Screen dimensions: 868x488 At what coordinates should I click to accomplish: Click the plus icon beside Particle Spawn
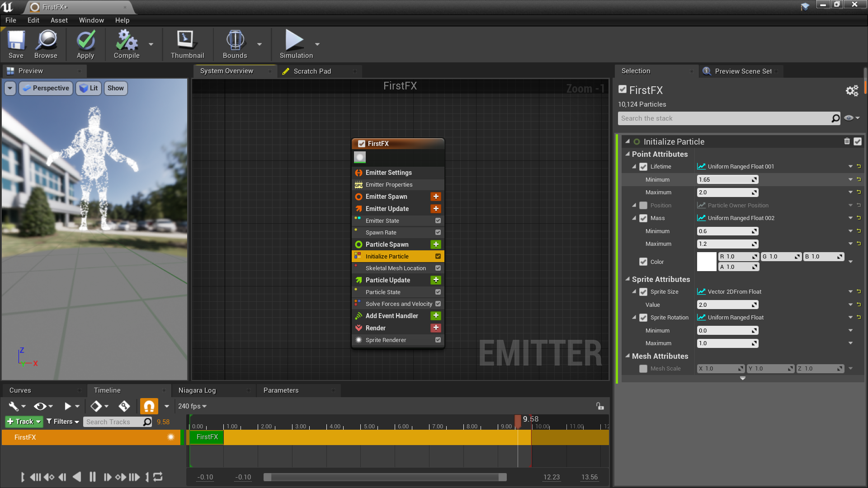pos(436,244)
